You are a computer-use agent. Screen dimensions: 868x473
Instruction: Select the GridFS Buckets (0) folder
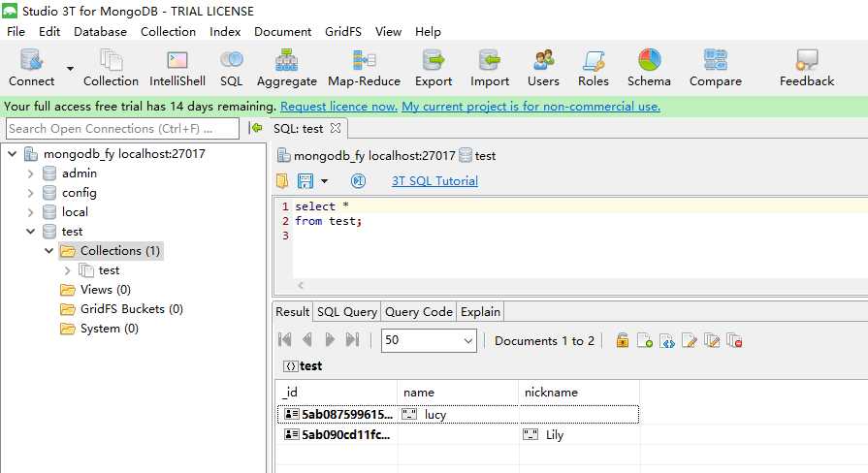(x=131, y=308)
